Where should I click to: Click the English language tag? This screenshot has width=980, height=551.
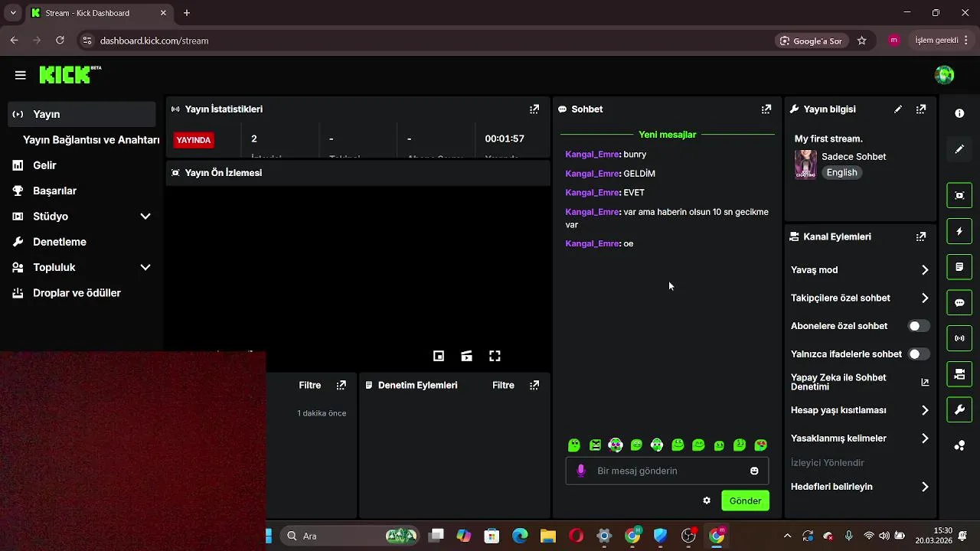841,173
